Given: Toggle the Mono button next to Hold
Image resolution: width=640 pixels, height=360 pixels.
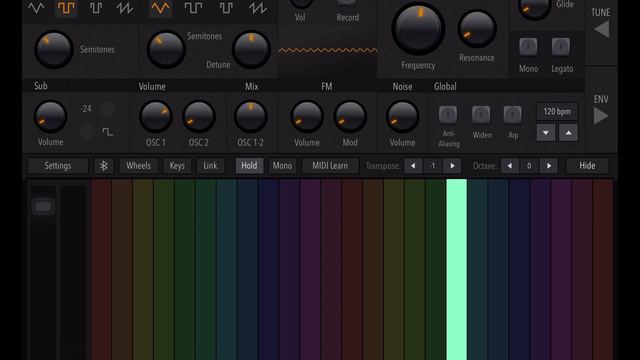Looking at the screenshot, I should (282, 166).
